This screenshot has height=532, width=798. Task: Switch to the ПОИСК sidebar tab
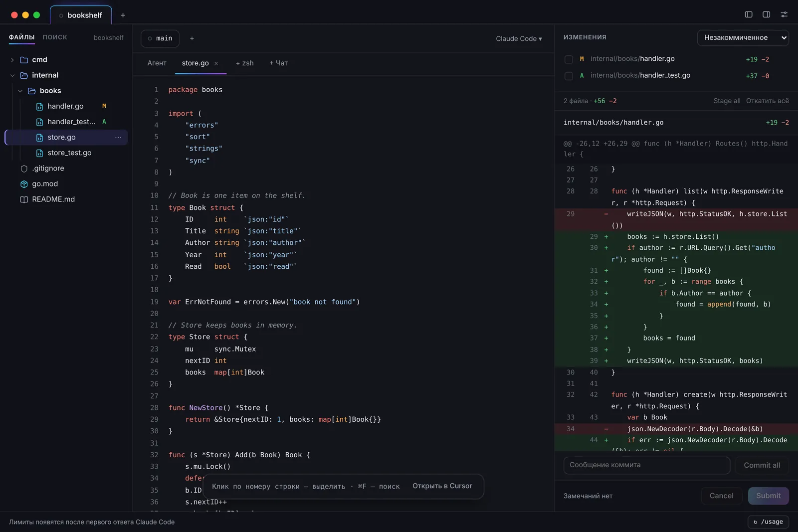(x=55, y=37)
